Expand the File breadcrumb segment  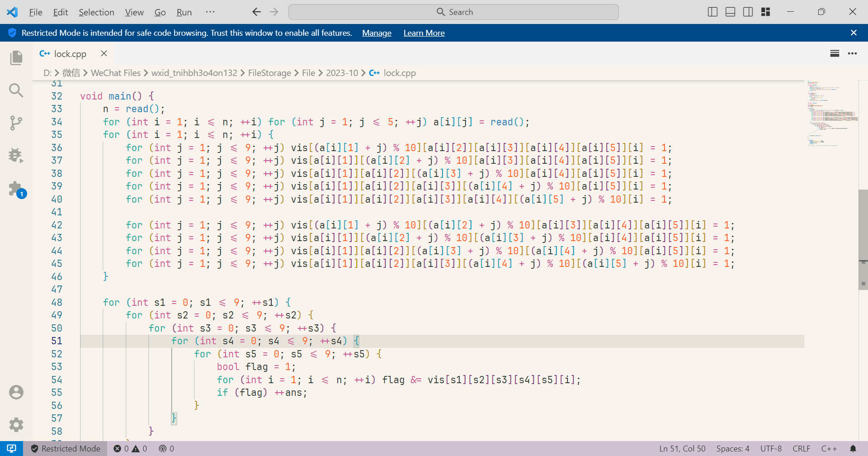click(308, 73)
